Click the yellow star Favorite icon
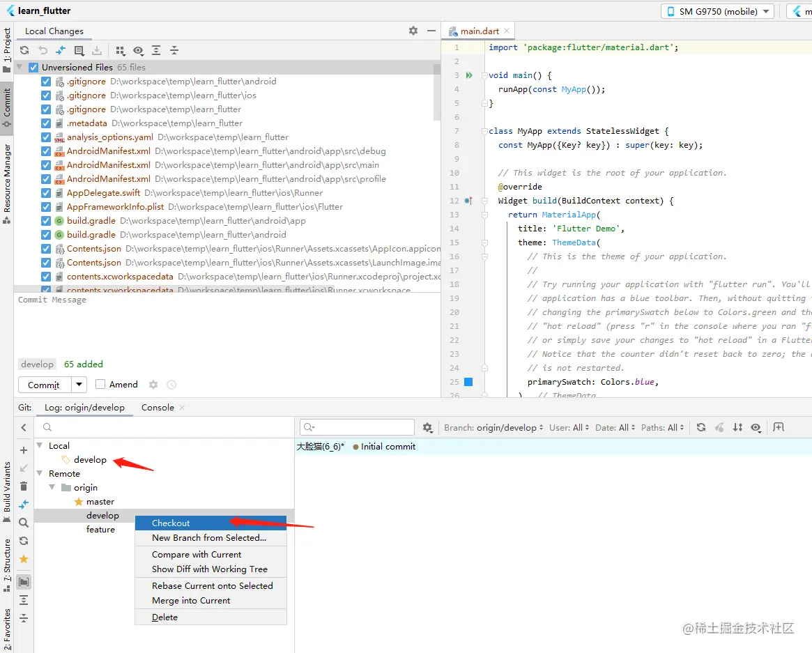812x653 pixels. click(24, 559)
